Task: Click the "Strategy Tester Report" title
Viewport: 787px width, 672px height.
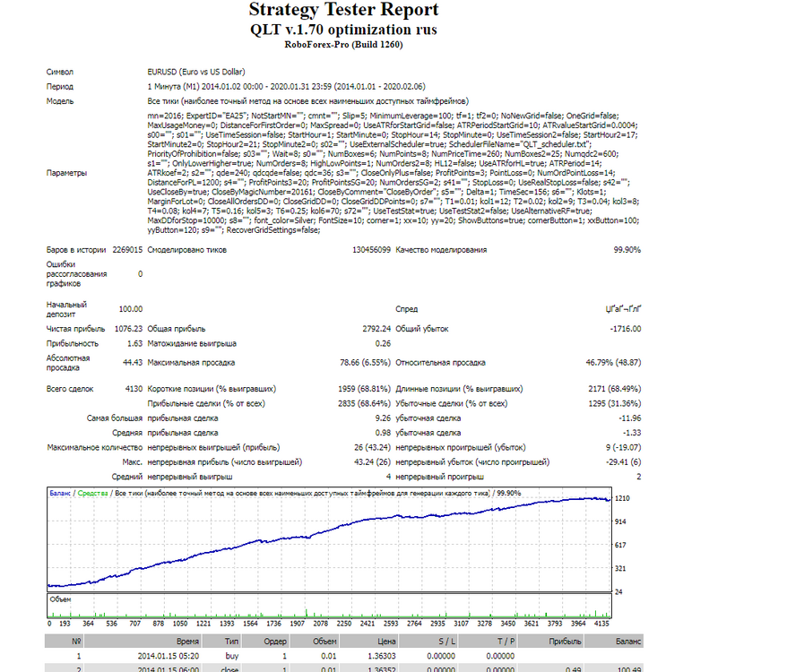Action: pyautogui.click(x=343, y=10)
